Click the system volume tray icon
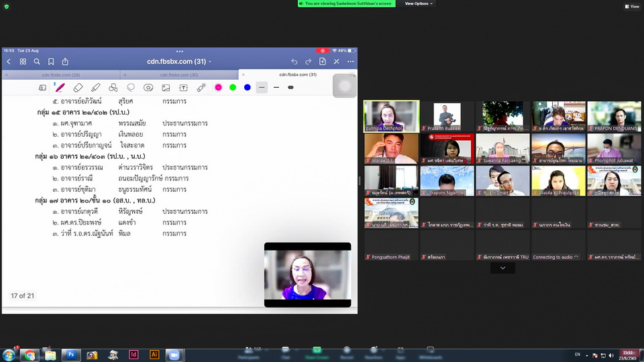 click(x=611, y=355)
